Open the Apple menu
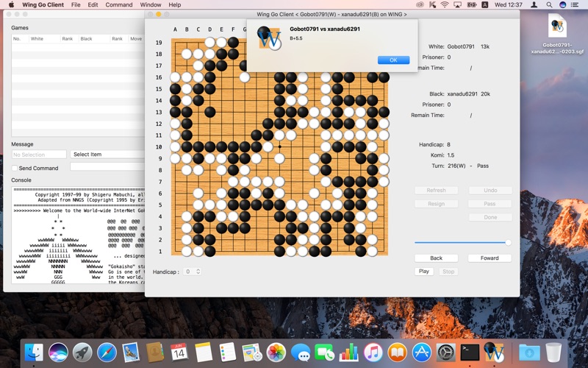The height and width of the screenshot is (368, 588). click(11, 5)
